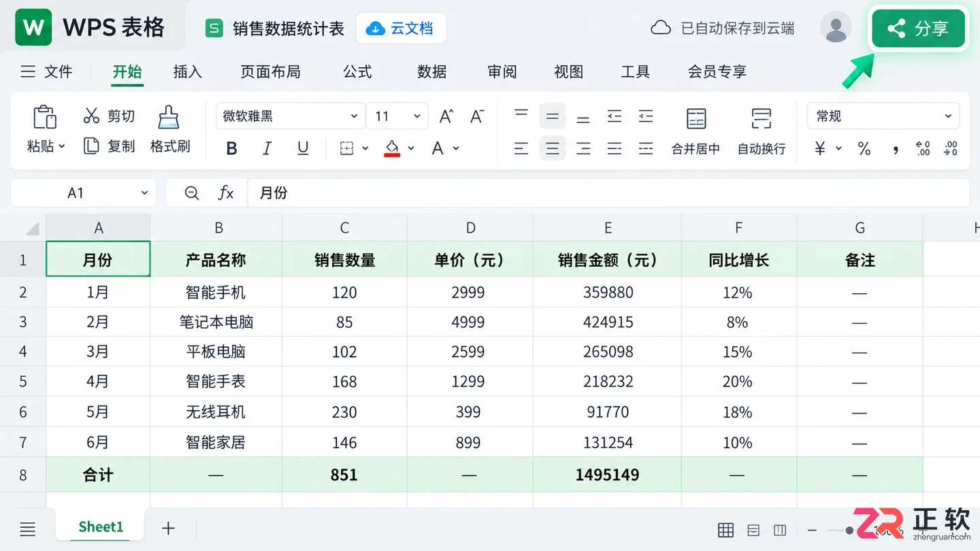Select the Sheet1 sheet tab
The image size is (980, 551).
(101, 527)
